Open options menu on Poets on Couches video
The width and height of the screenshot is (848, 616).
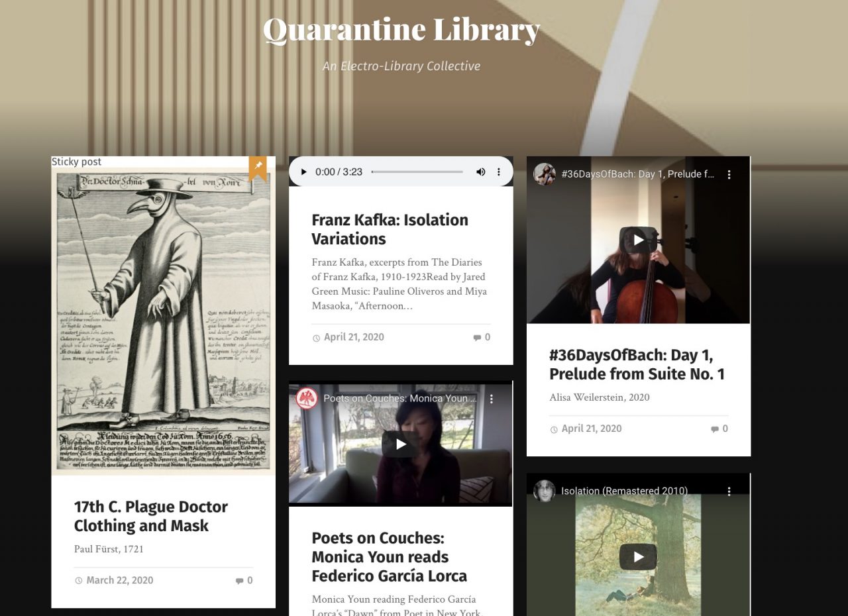[492, 399]
